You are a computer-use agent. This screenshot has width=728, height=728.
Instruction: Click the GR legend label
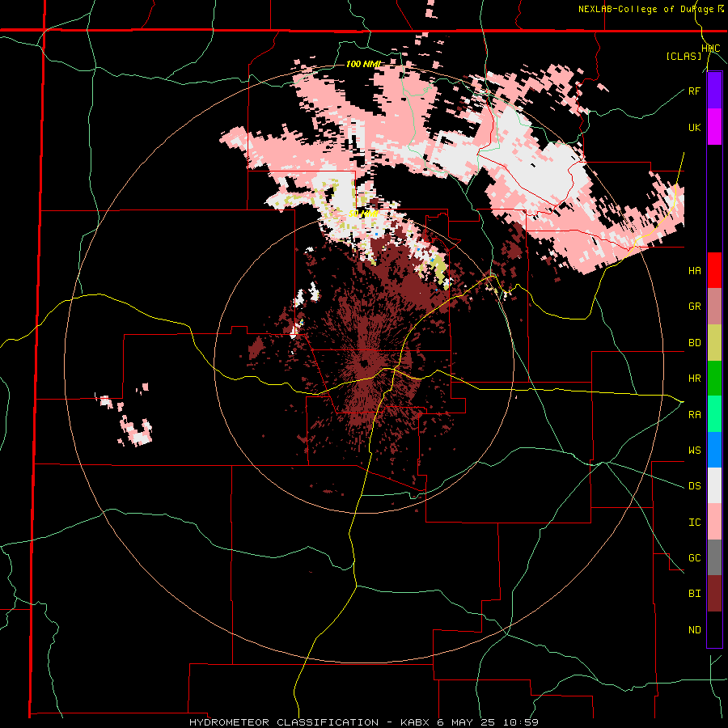[694, 307]
